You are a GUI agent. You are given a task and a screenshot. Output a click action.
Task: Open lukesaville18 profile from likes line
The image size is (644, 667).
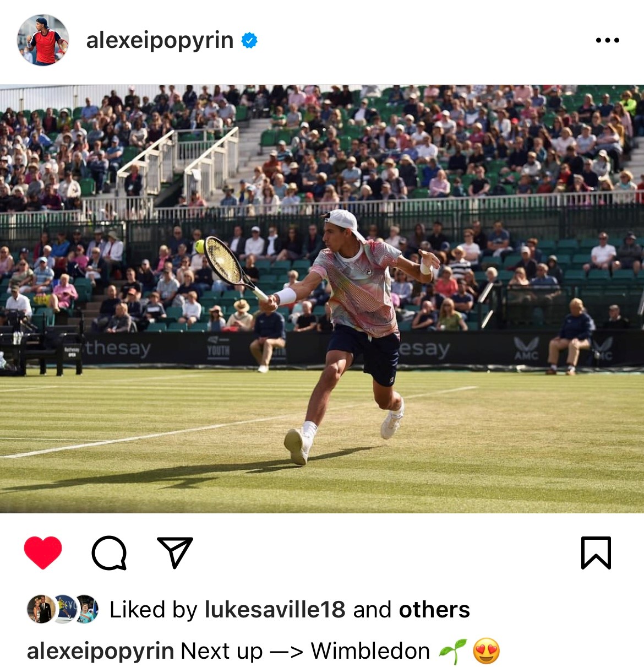(x=275, y=610)
